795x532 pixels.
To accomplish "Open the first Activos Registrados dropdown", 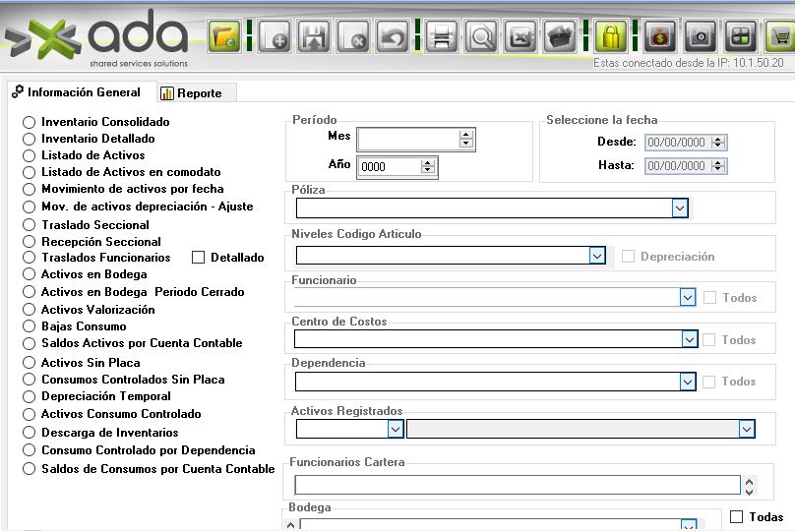I will [396, 429].
